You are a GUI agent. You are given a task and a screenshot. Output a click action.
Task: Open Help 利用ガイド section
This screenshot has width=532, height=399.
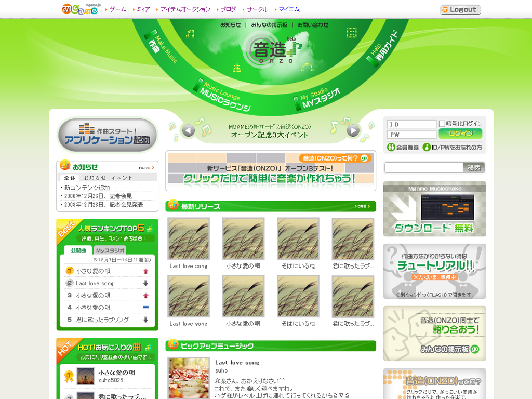[382, 48]
